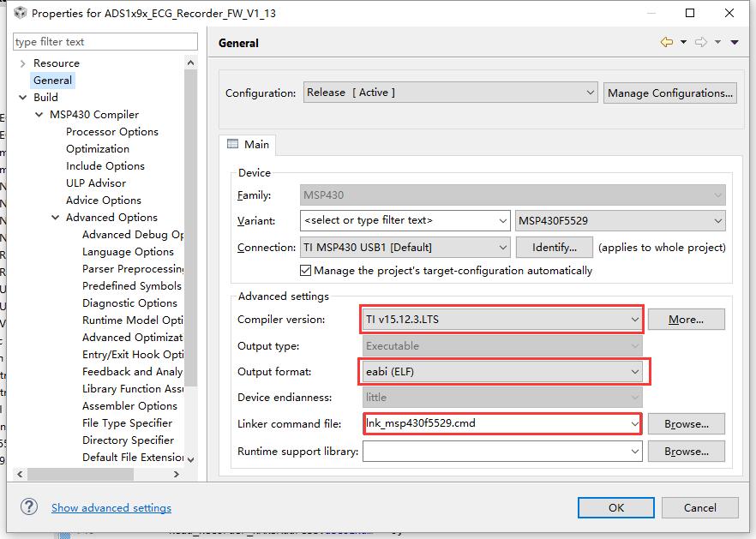This screenshot has height=539, width=756.
Task: Toggle manage target-configuration automatically checkbox
Action: click(306, 270)
